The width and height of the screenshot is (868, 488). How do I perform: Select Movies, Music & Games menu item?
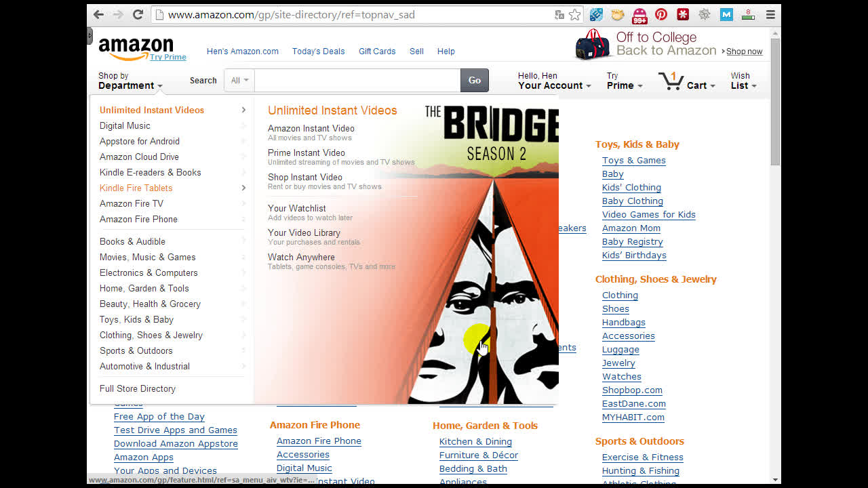(x=147, y=257)
